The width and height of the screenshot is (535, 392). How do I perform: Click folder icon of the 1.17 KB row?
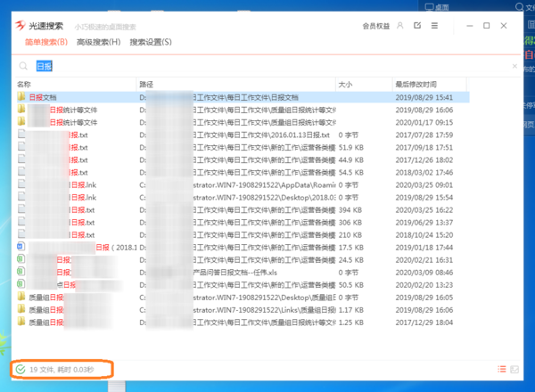tap(21, 309)
